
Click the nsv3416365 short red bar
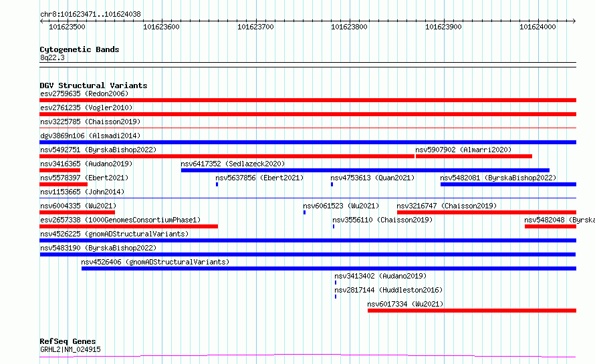pos(60,170)
